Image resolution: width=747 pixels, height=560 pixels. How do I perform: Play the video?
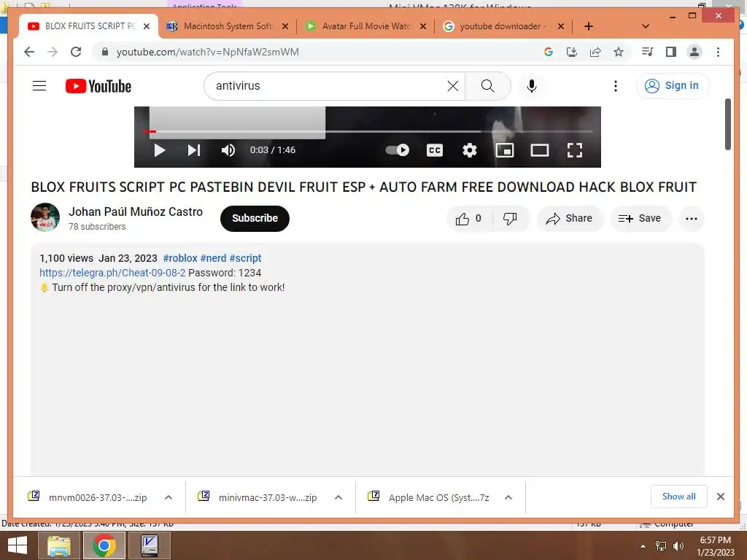[160, 150]
